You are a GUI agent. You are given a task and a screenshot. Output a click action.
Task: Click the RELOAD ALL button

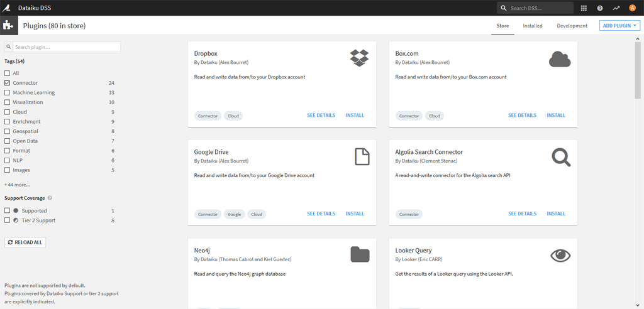[x=25, y=242]
